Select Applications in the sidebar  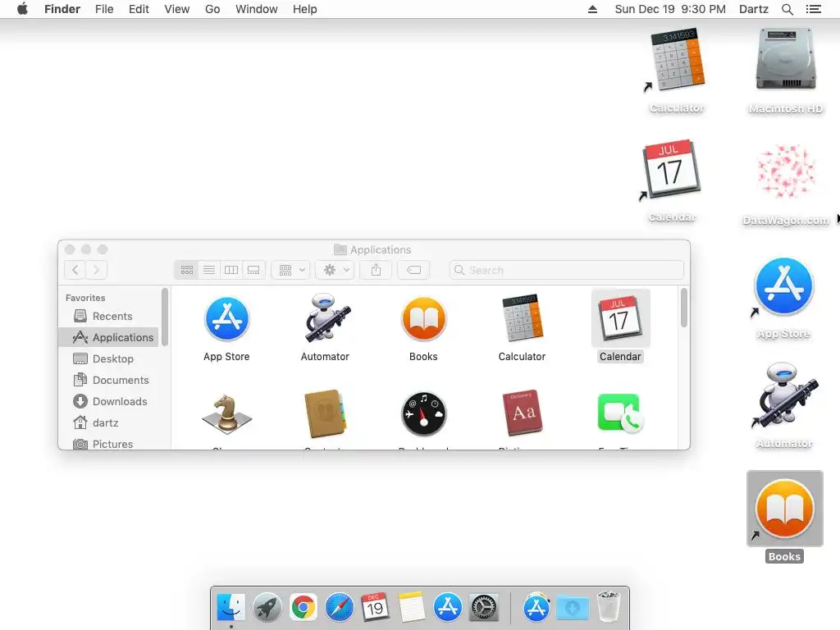click(110, 337)
